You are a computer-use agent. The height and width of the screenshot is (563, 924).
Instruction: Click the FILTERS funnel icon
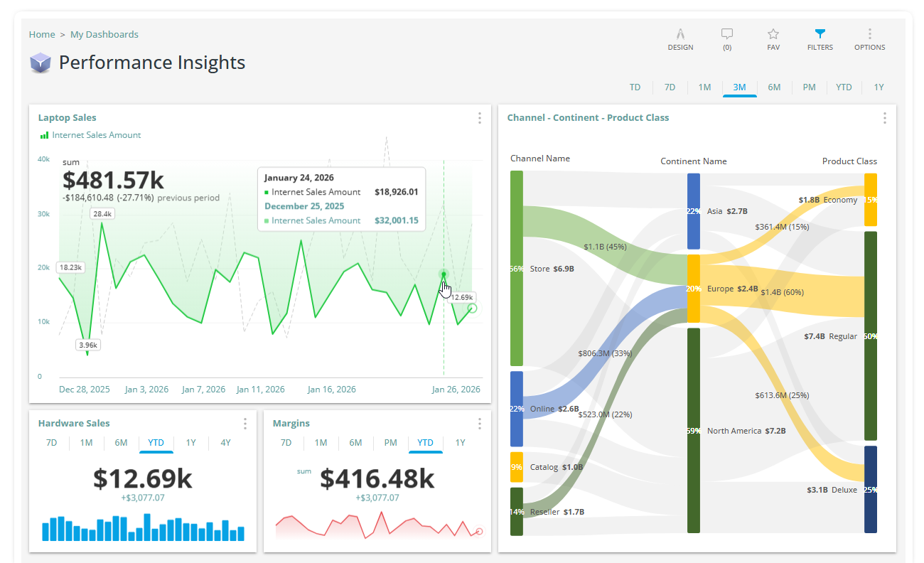point(820,34)
